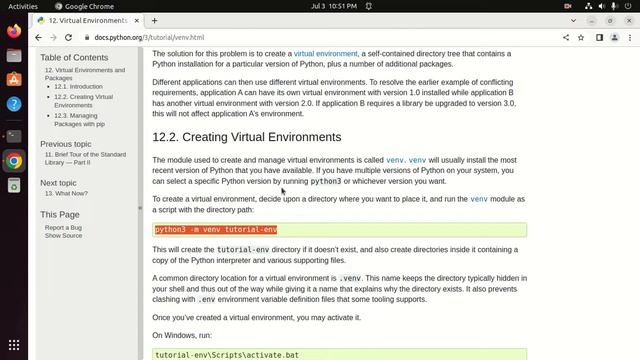Click the 12.2. Creating Virtual Environments heading

pyautogui.click(x=247, y=137)
